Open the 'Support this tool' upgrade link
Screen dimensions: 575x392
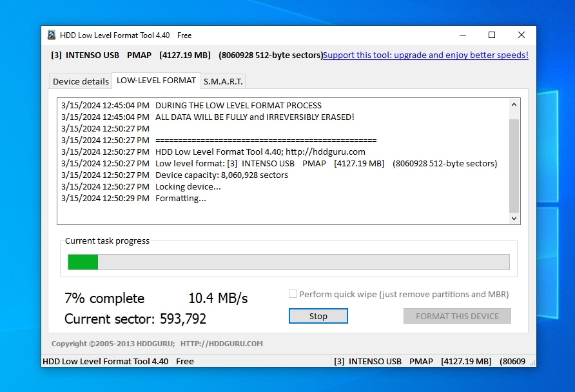(425, 55)
